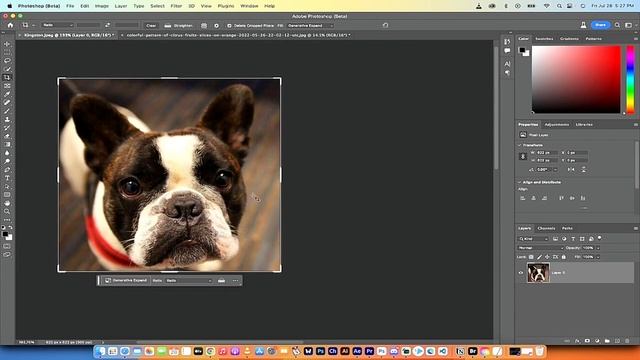Screen dimensions: 640x360
Task: Toggle pixel layer filter icon
Action: (556, 239)
